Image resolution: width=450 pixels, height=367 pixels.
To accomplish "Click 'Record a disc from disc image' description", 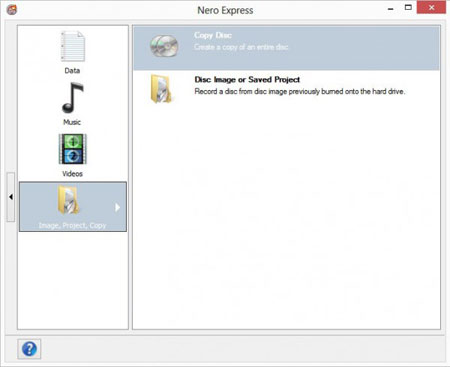I will (300, 91).
